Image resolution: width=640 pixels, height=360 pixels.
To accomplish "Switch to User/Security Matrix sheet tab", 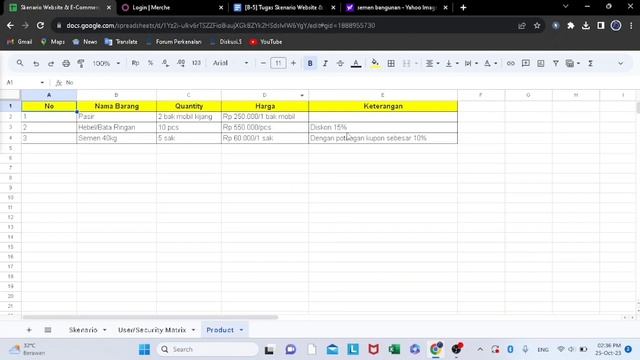I will 156,330.
